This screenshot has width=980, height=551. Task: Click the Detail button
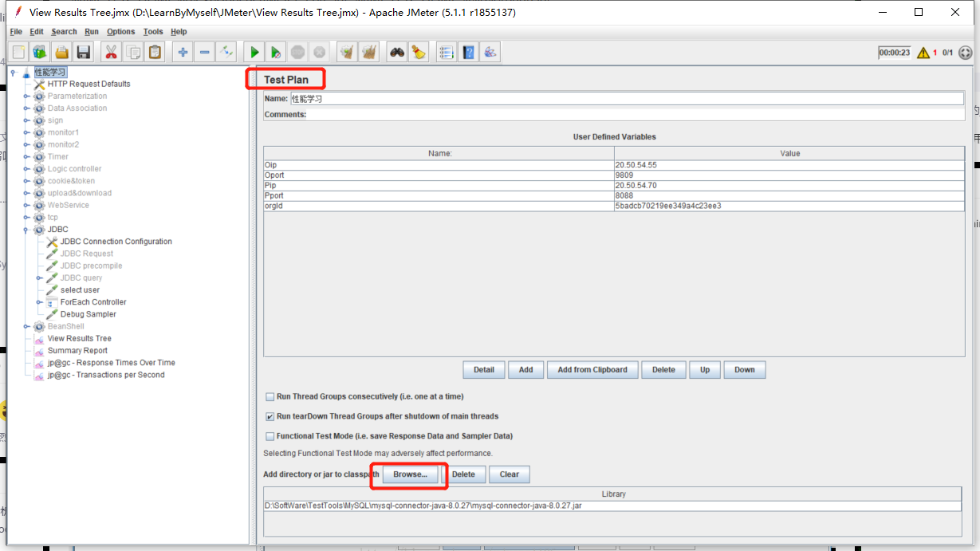484,370
